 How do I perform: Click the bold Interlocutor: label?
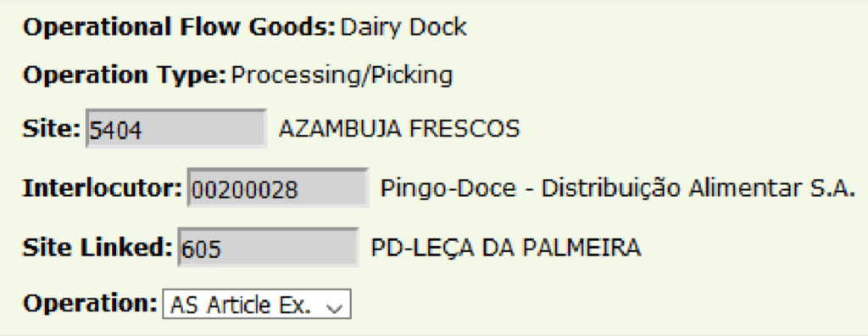(x=103, y=188)
